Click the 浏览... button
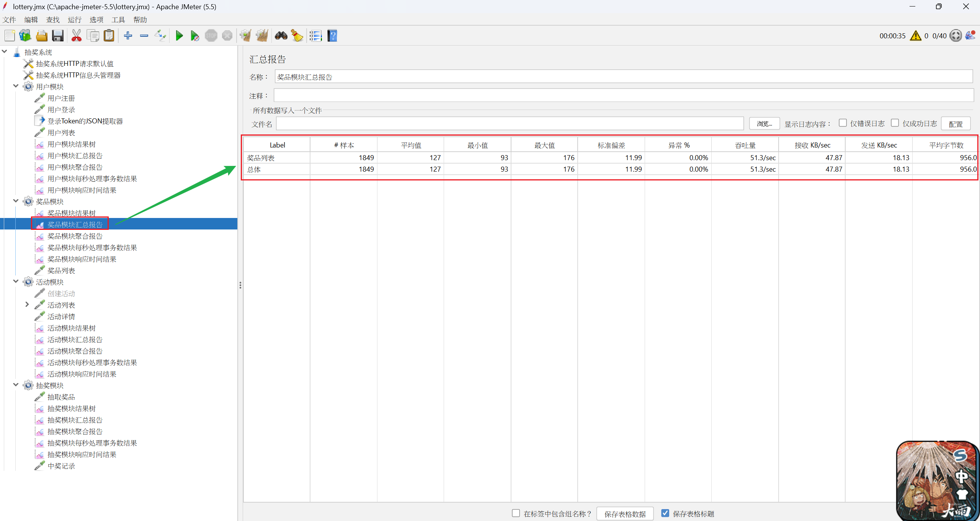Viewport: 980px width, 521px height. tap(764, 123)
